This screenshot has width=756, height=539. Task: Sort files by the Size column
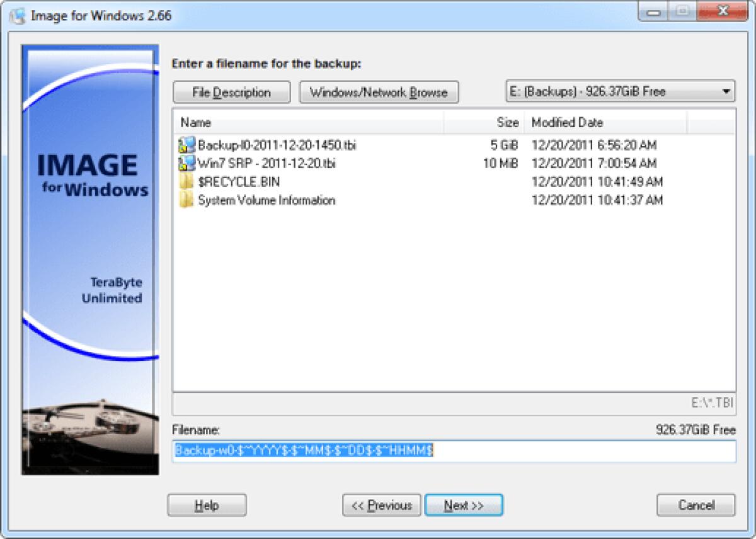coord(509,123)
